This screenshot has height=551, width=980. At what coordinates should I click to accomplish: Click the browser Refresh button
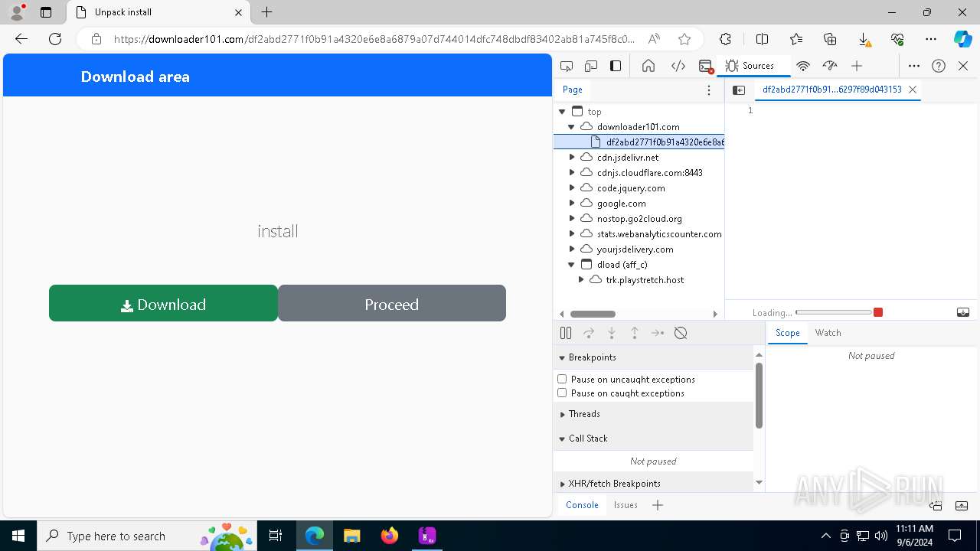point(55,39)
